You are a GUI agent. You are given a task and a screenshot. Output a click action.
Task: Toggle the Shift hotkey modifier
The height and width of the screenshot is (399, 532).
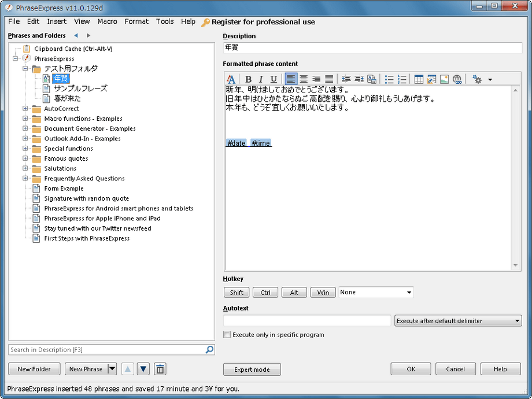tap(237, 293)
